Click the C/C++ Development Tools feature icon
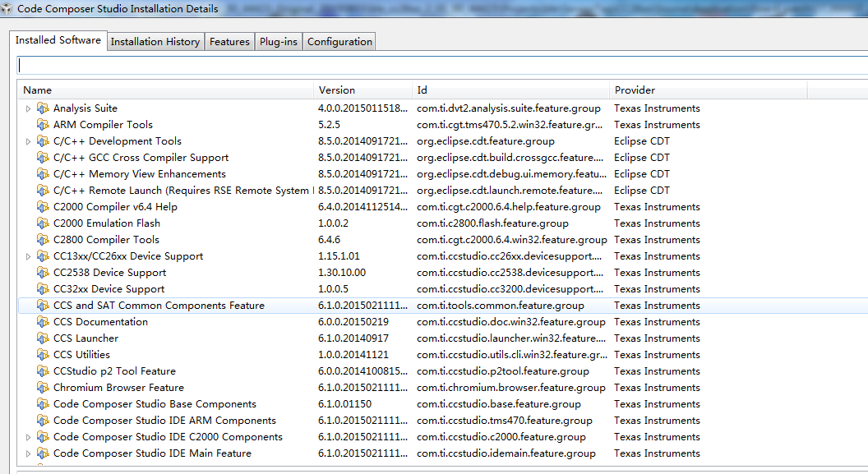 point(44,141)
